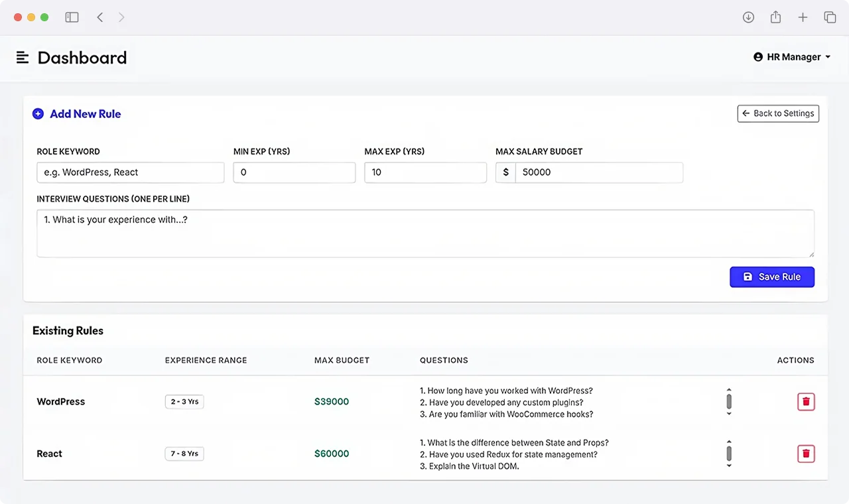Image resolution: width=849 pixels, height=504 pixels.
Task: Select the React role keyword cell
Action: pos(50,454)
